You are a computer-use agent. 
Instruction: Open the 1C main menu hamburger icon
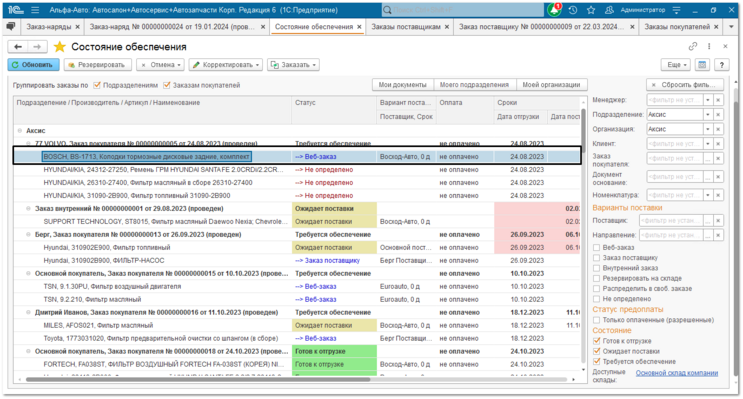point(35,10)
